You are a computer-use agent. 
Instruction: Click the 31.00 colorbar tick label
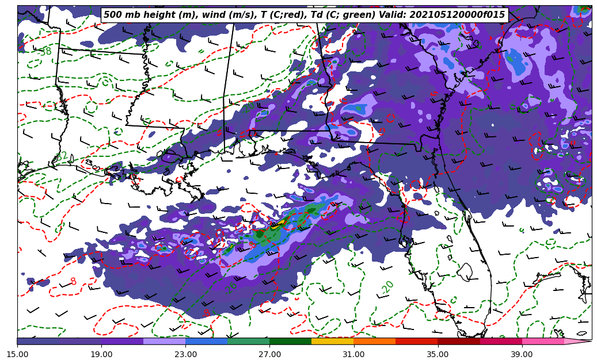click(353, 354)
